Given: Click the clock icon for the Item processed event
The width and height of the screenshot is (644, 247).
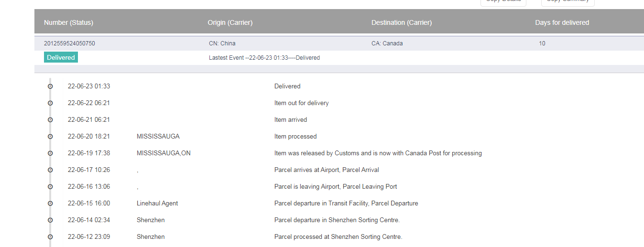Looking at the screenshot, I should (50, 137).
